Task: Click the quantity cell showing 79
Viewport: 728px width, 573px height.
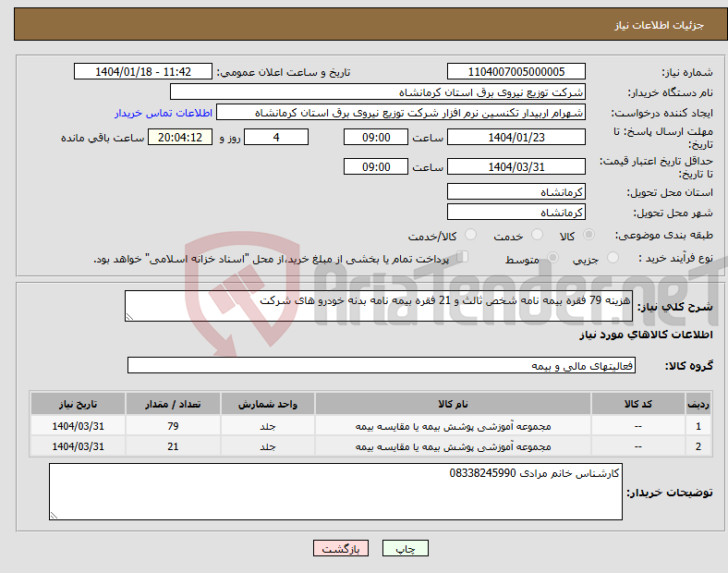Action: point(173,426)
